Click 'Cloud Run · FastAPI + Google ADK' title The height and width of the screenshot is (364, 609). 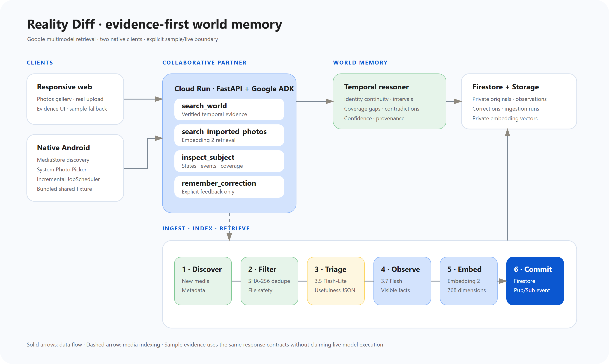(x=234, y=88)
